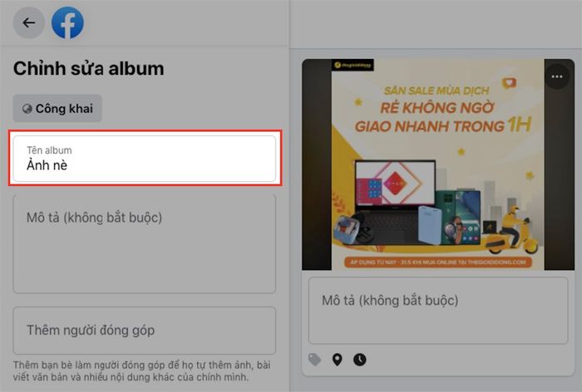Click the contributor help text below the field
582x392 pixels.
pos(142,371)
